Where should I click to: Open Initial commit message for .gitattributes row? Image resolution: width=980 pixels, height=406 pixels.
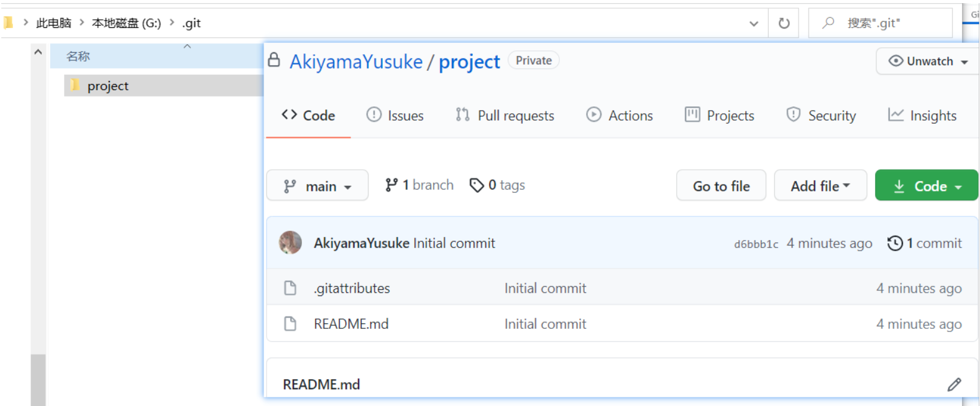pyautogui.click(x=545, y=288)
